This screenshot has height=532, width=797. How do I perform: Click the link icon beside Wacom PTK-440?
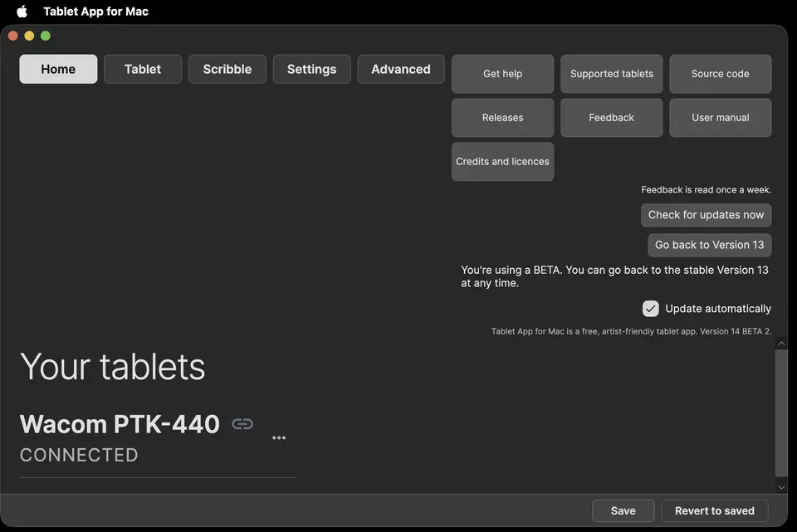click(x=242, y=424)
